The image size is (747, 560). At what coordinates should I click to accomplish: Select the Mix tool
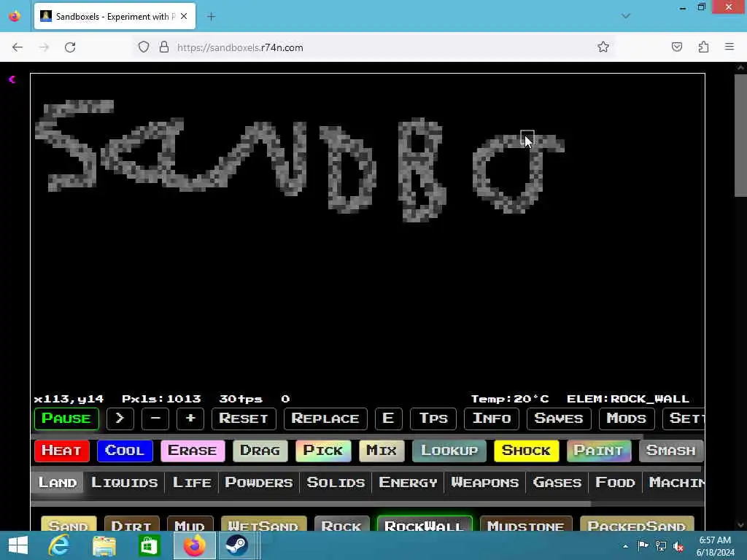click(382, 451)
